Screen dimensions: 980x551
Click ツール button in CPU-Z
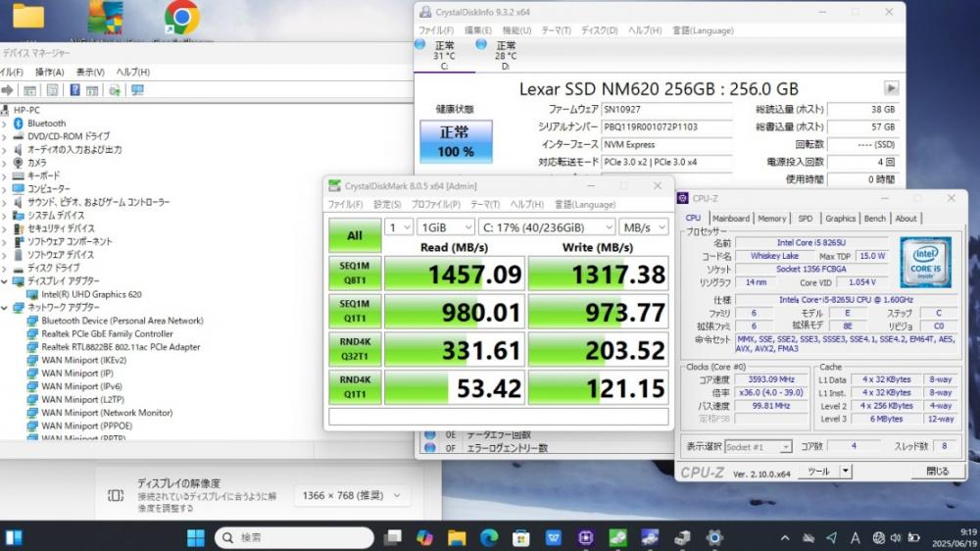point(818,472)
